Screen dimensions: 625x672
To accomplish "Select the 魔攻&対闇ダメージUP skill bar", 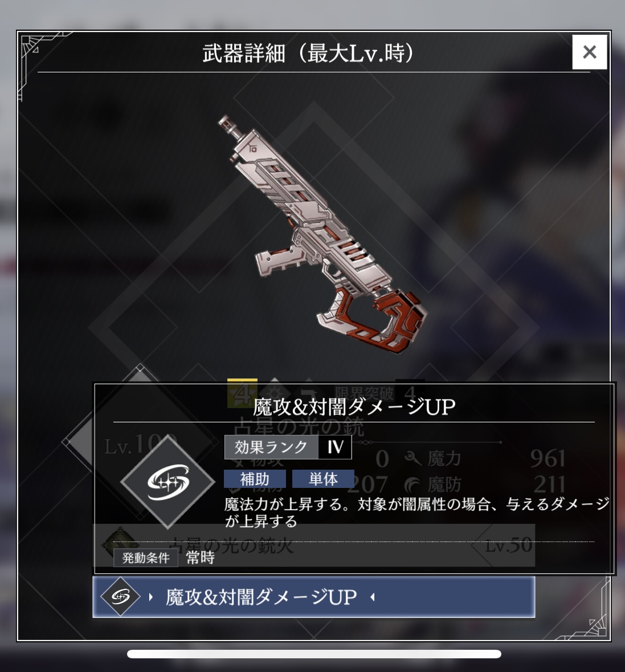I will click(313, 597).
